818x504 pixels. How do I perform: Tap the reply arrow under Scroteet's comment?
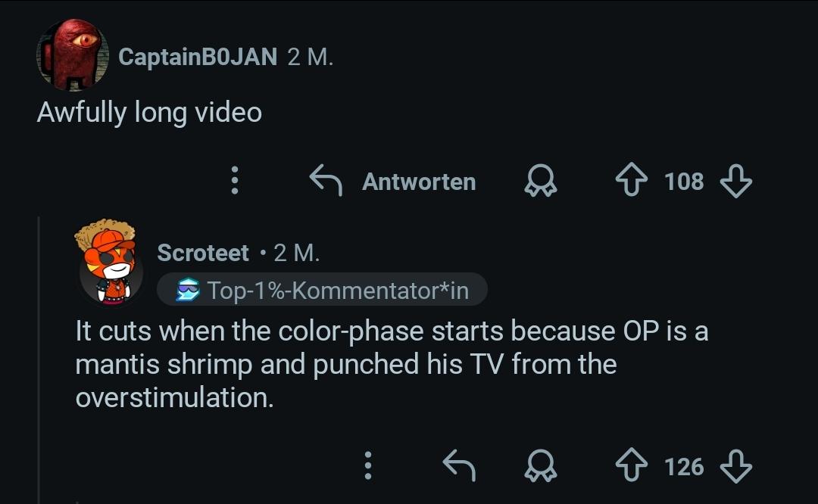pos(458,466)
